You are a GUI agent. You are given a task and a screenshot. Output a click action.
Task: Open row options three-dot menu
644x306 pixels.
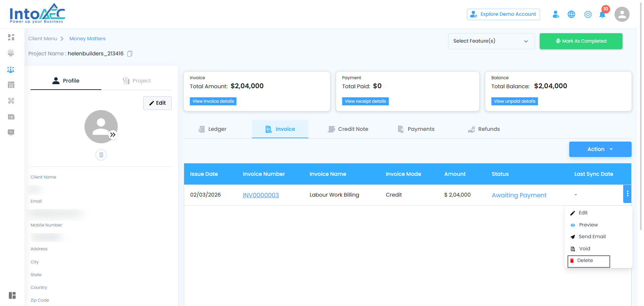tap(627, 194)
